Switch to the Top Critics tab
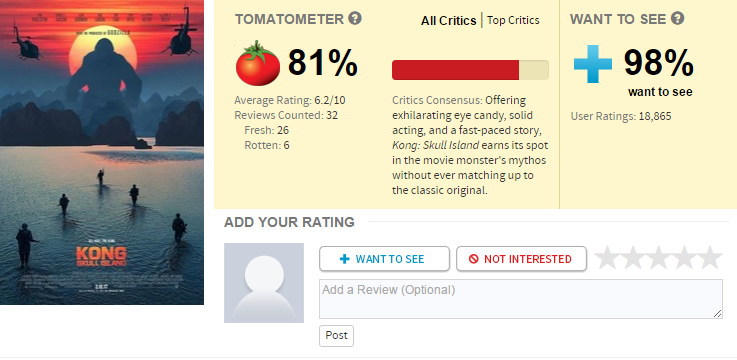Viewport: 737px width, 360px height. click(513, 21)
